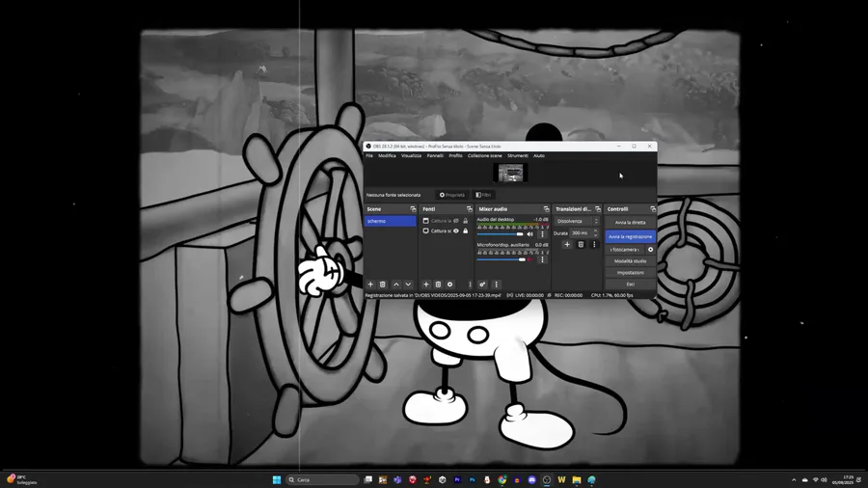Screen dimensions: 868x488
Task: Open the Modifica menu
Action: pos(387,156)
